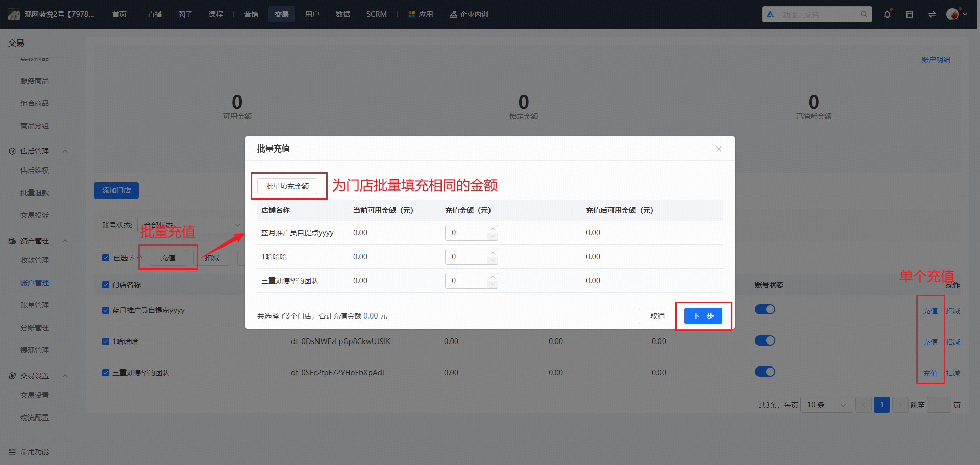Click the 批量填充金额 button
The height and width of the screenshot is (465, 980).
287,186
